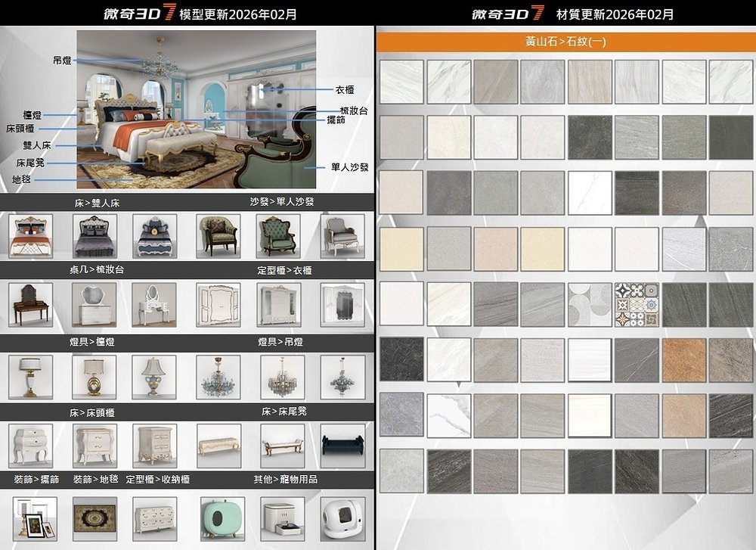Select the white curvy bombe nightstand
Screen dimensions: 756x550
coord(31,446)
